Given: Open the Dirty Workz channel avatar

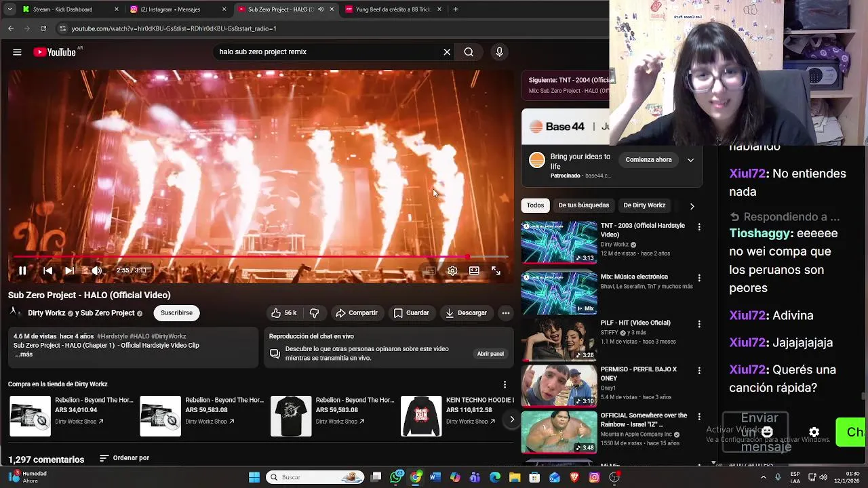Looking at the screenshot, I should pyautogui.click(x=14, y=312).
